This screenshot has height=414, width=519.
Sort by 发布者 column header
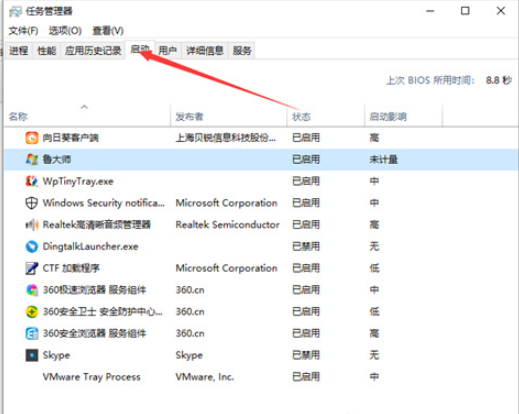click(x=189, y=117)
